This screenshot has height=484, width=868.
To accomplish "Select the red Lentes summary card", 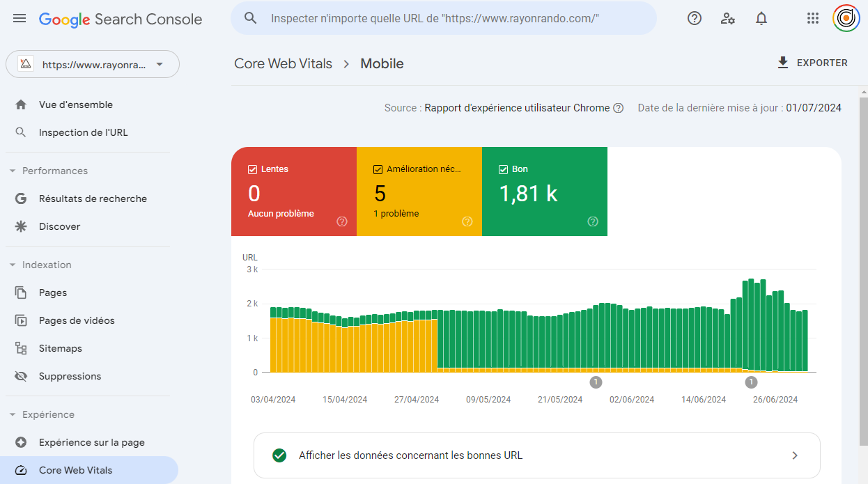I will [294, 192].
